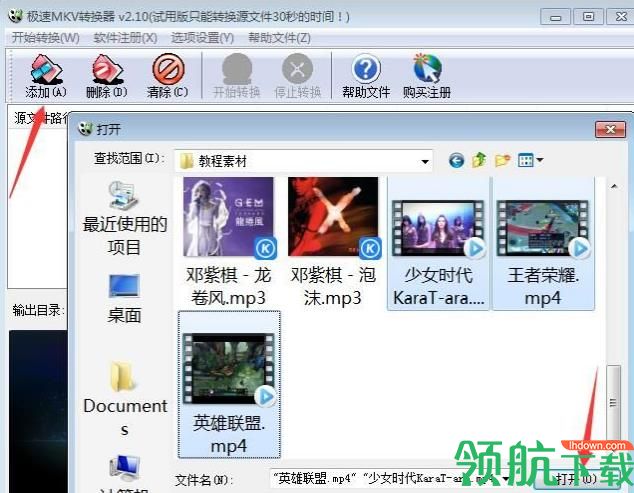Click the file list scrollbar up arrow
The height and width of the screenshot is (493, 634).
click(x=614, y=186)
